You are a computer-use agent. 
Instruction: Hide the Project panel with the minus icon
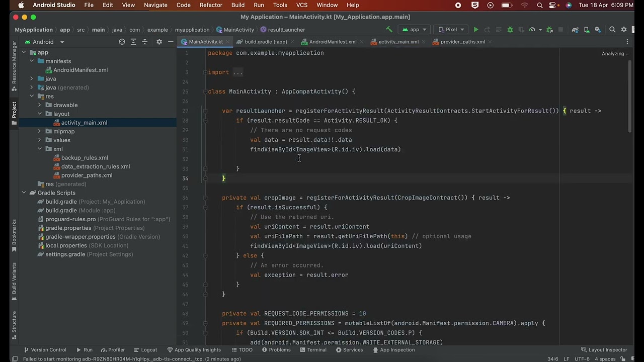pyautogui.click(x=171, y=42)
